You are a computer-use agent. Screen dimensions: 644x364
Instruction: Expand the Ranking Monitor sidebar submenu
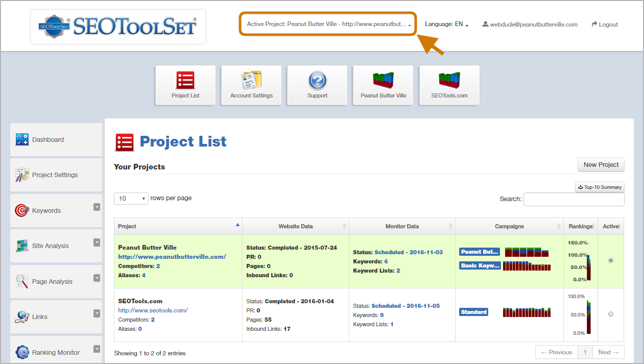(x=97, y=349)
